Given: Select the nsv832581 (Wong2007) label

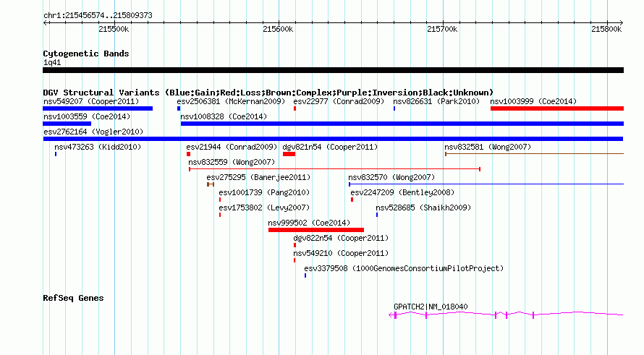Looking at the screenshot, I should (488, 147).
